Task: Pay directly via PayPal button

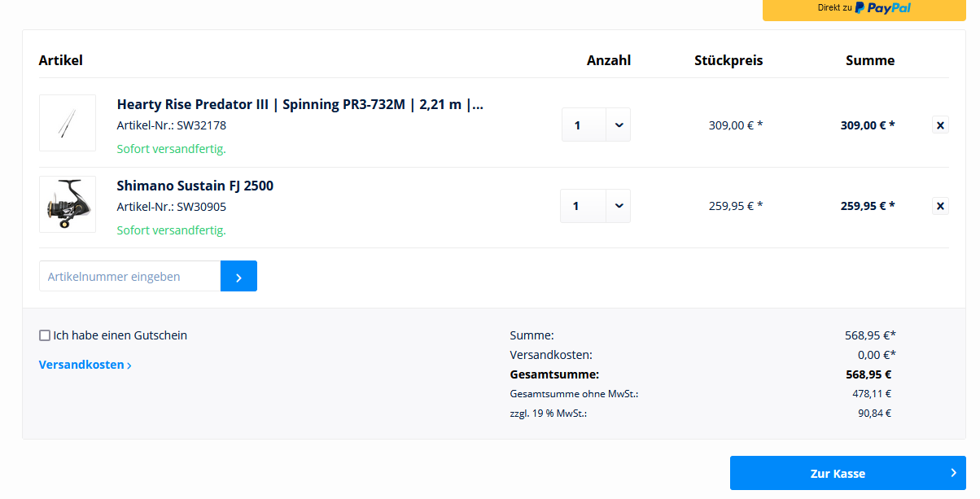Action: pyautogui.click(x=864, y=8)
